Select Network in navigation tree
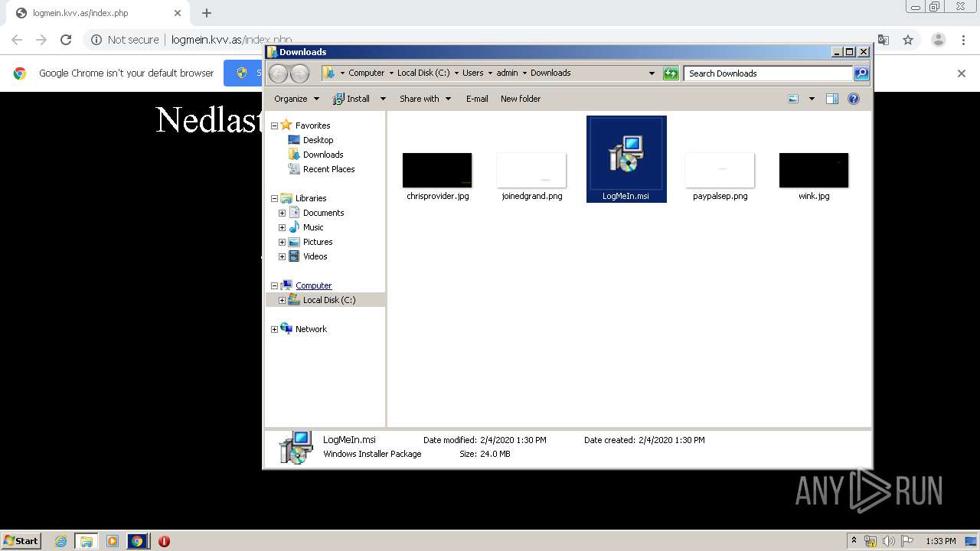980x551 pixels. (x=311, y=329)
